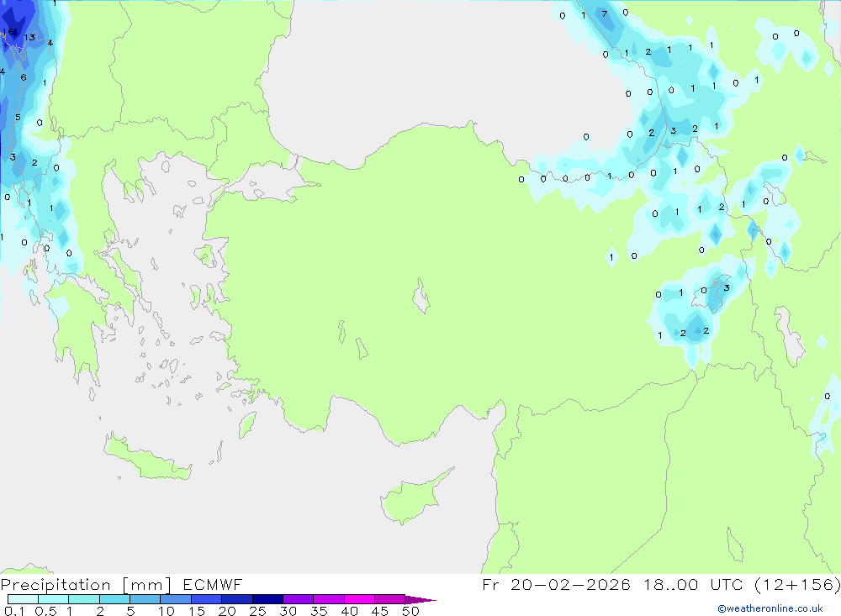Click the '(12+156)' forecast run text

pos(797,585)
